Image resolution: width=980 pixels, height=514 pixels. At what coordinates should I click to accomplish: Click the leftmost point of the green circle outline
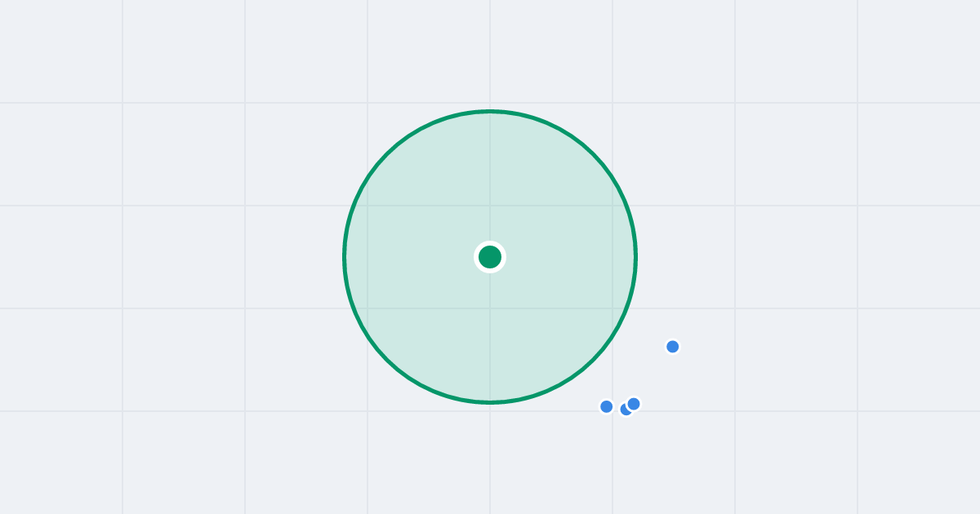345,257
